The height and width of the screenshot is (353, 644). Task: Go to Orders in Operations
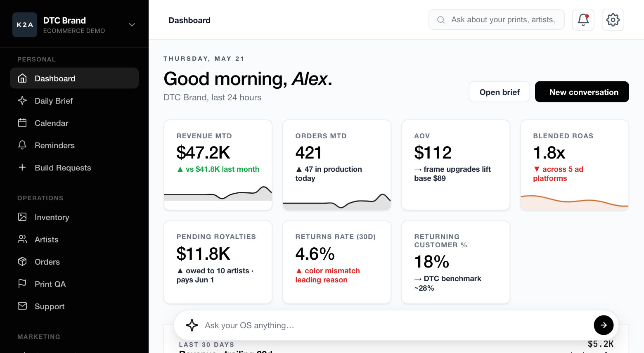74,262
